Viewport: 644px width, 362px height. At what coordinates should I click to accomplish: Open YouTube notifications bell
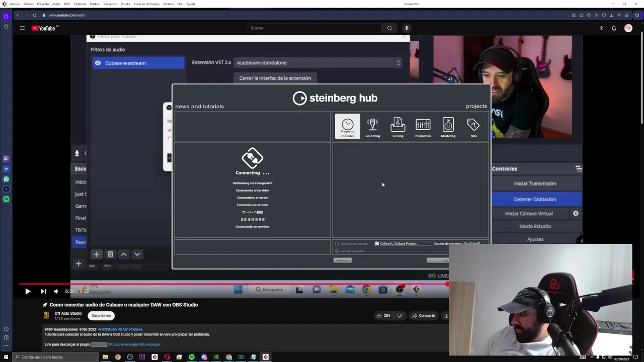(x=614, y=28)
